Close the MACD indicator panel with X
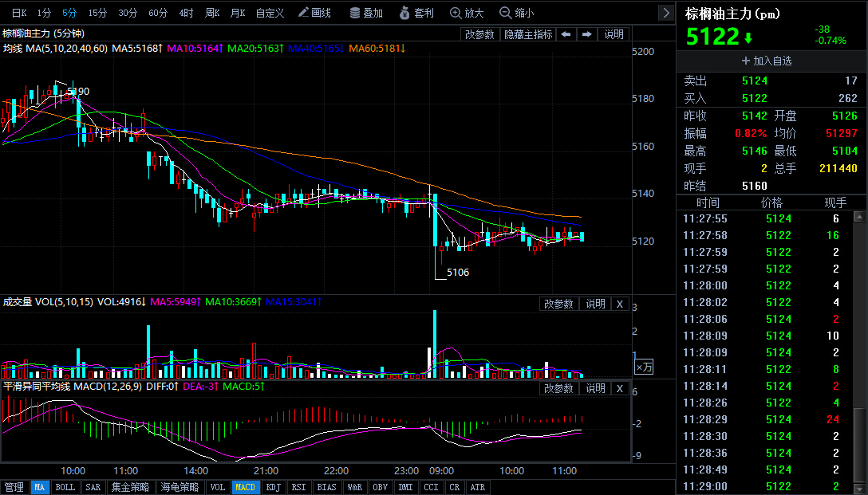Image resolution: width=868 pixels, height=495 pixels. click(x=620, y=389)
